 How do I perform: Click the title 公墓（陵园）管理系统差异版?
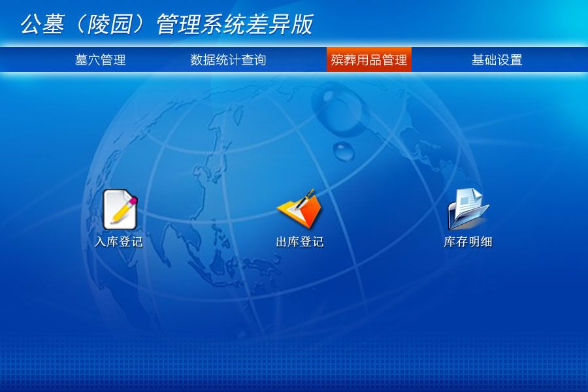click(x=167, y=24)
